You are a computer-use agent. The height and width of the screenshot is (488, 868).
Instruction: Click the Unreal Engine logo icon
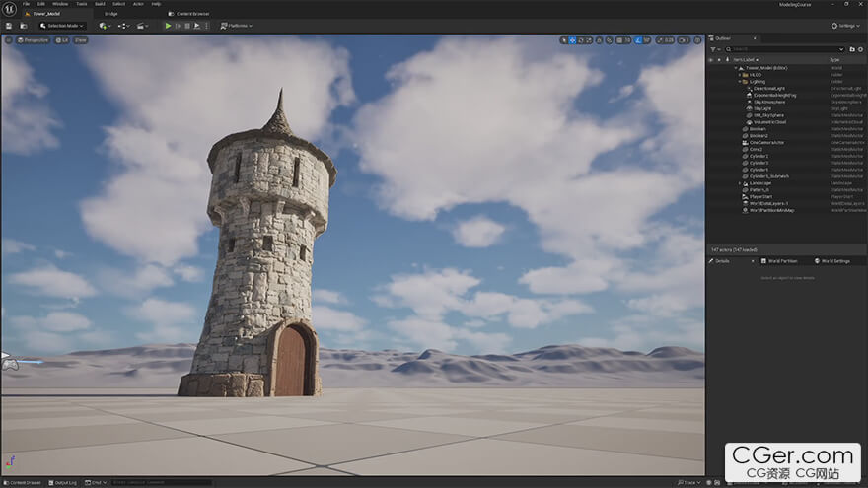pyautogui.click(x=10, y=8)
